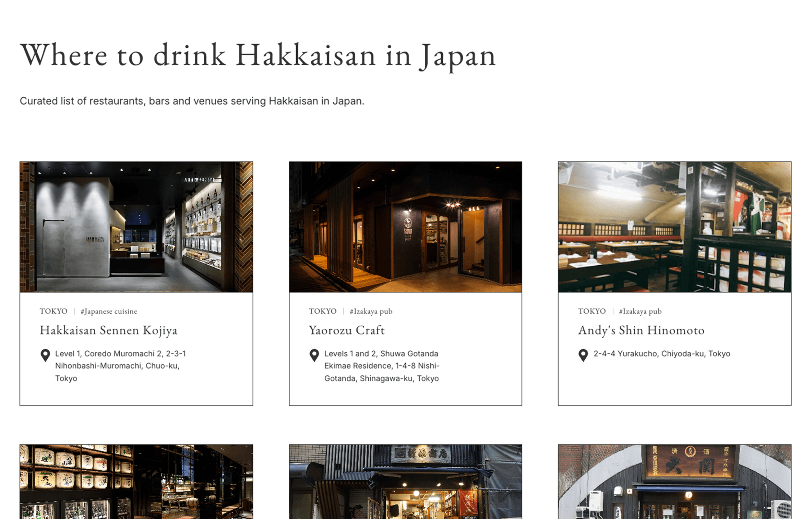Click the TOKYO label on the Yaorozu Craft card
Image resolution: width=812 pixels, height=519 pixels.
[323, 311]
